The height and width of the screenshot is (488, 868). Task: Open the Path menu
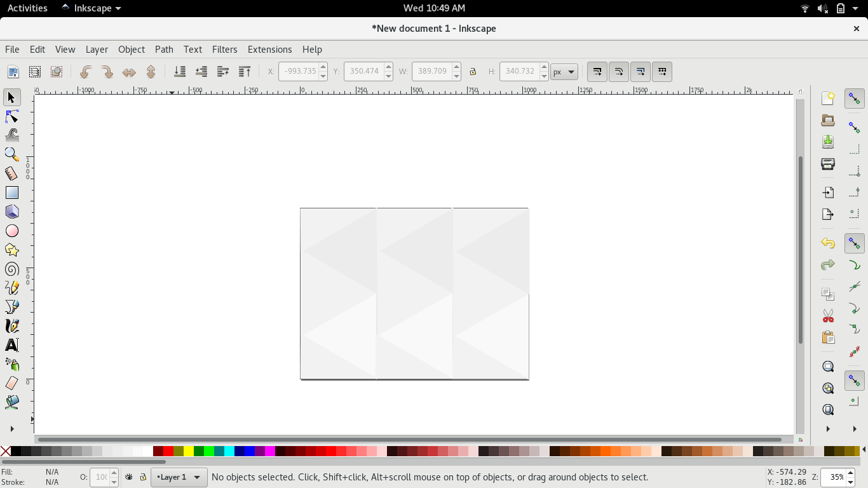(x=163, y=49)
